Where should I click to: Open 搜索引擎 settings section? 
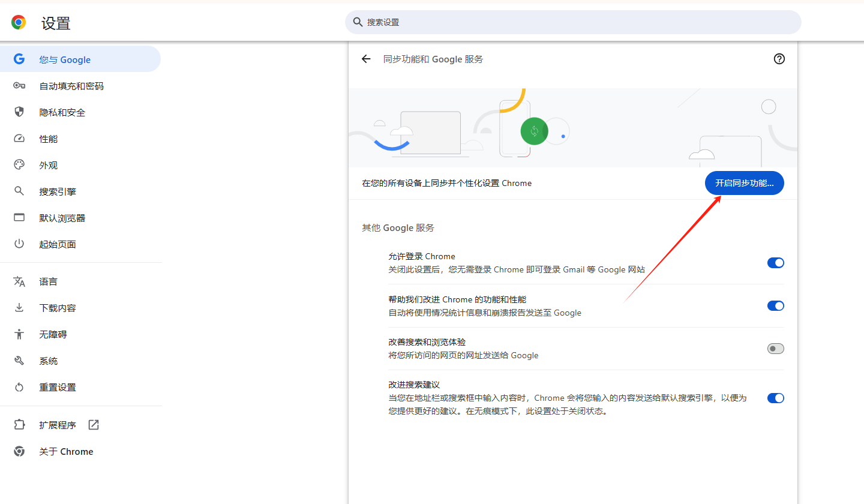point(80,191)
